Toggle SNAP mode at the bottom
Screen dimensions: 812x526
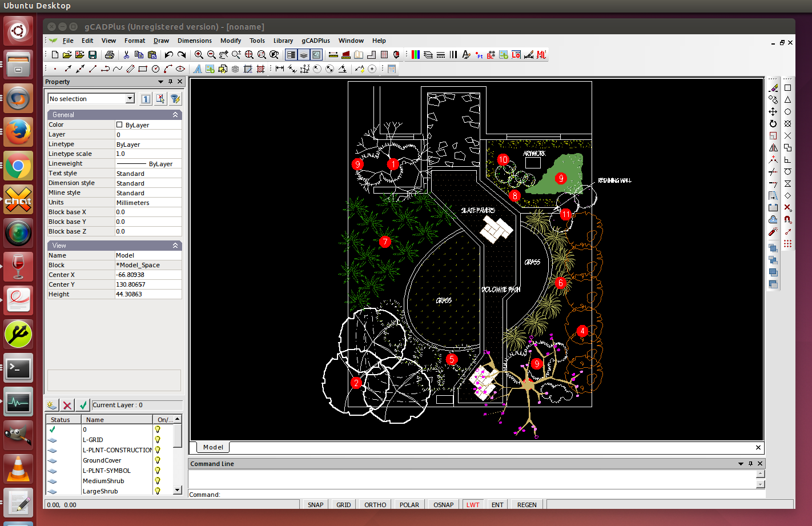tap(315, 504)
